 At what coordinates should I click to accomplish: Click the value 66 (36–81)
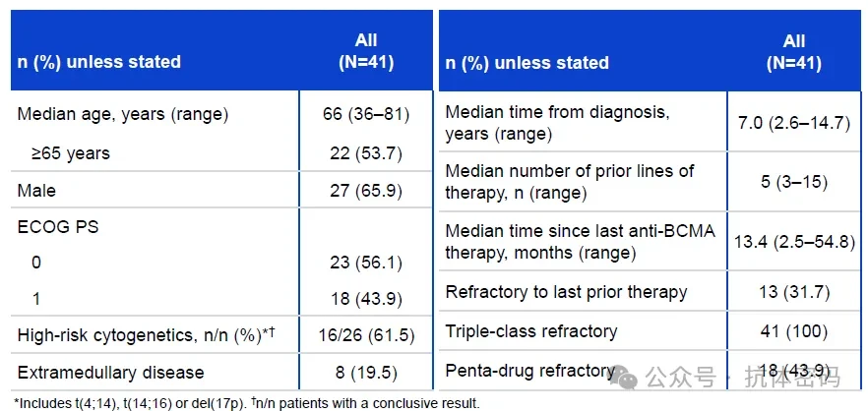pos(366,114)
